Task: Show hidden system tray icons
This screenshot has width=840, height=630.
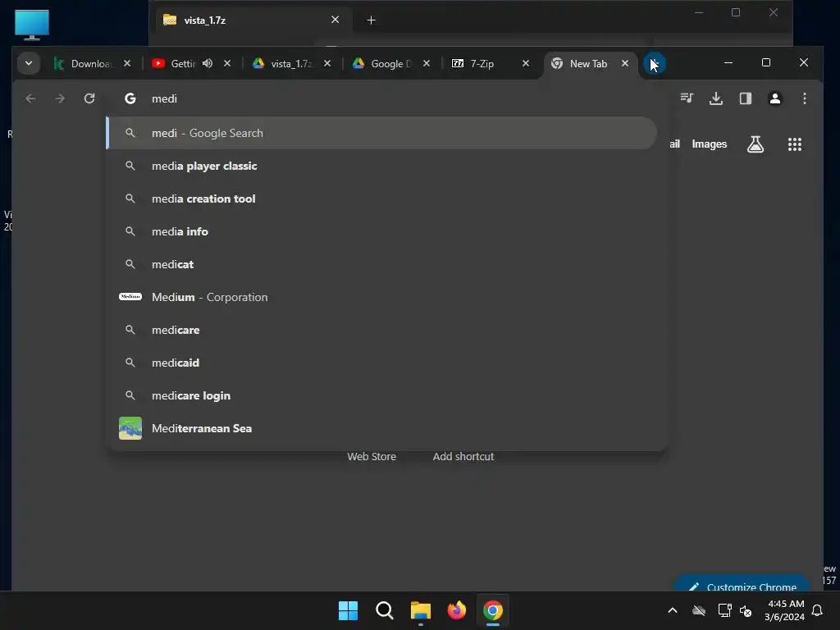Action: [x=673, y=610]
